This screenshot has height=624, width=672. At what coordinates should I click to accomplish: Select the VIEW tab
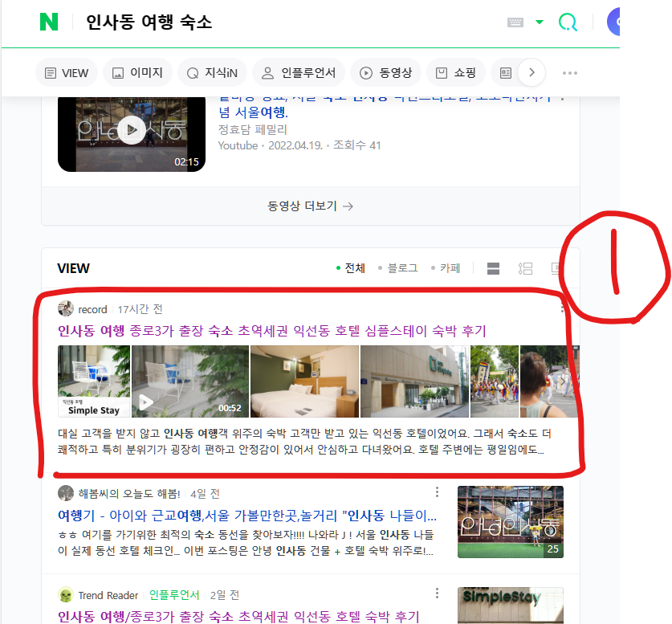tap(67, 73)
